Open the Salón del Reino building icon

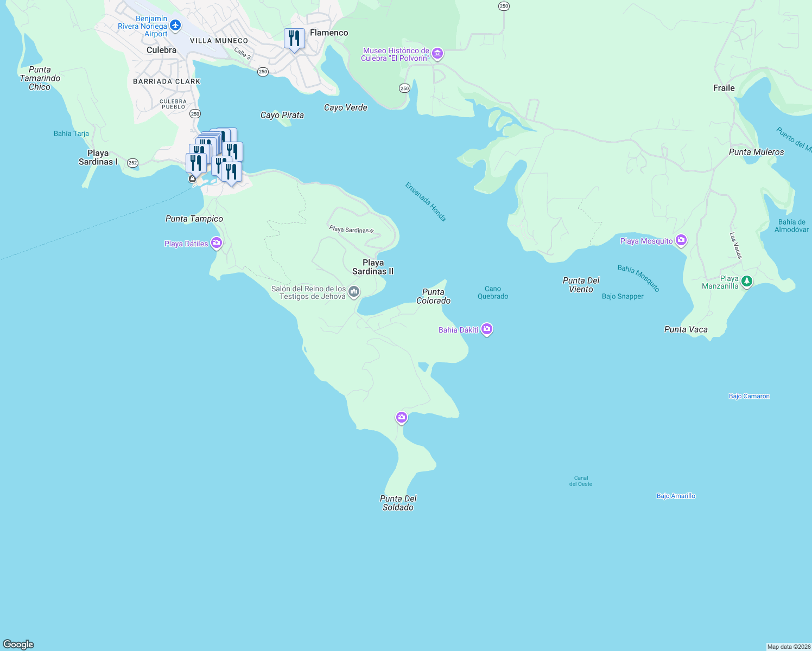point(354,292)
